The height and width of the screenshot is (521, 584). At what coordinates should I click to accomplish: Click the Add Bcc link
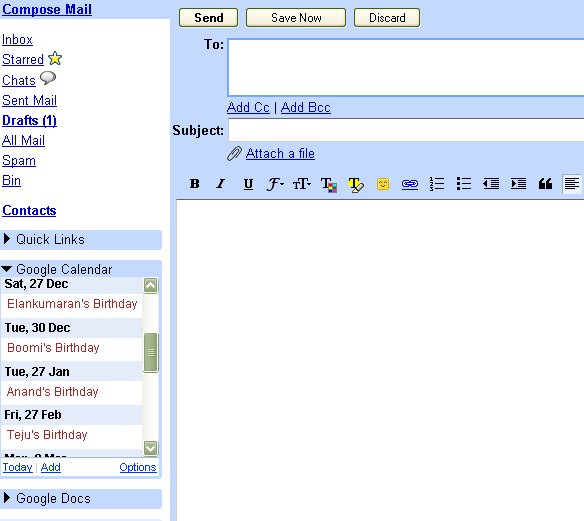(x=305, y=107)
